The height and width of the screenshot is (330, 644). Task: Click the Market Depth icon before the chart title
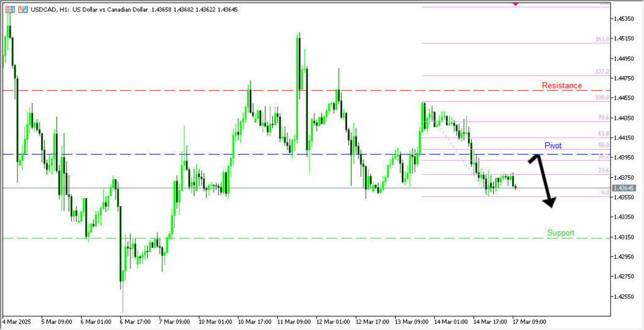coord(10,11)
